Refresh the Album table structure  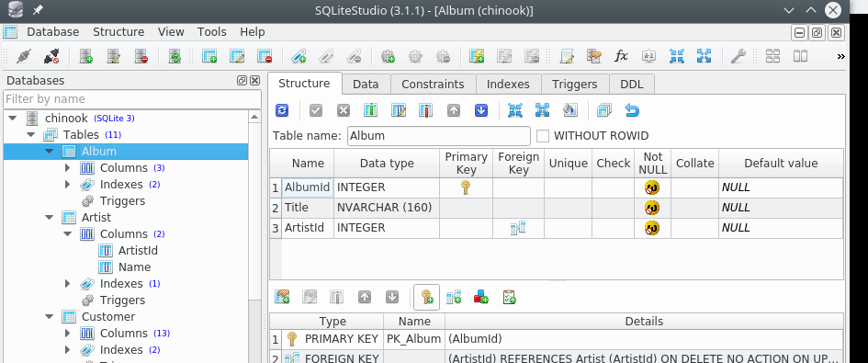click(x=282, y=111)
